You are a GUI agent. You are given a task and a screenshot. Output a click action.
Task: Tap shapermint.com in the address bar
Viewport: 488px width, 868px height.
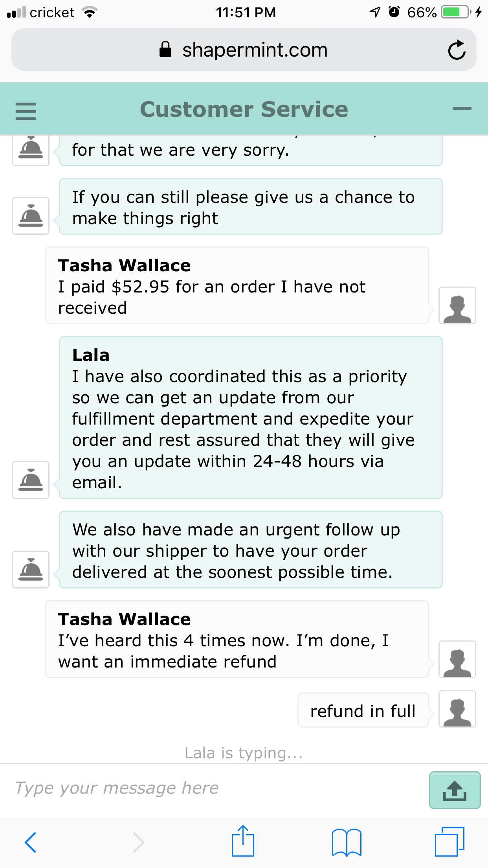(255, 50)
